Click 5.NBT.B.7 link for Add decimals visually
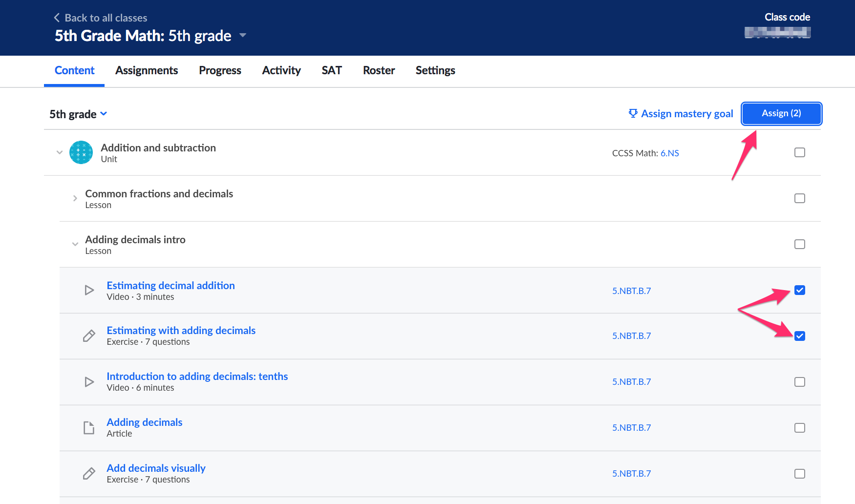Screen dimensions: 855x504 pyautogui.click(x=631, y=474)
